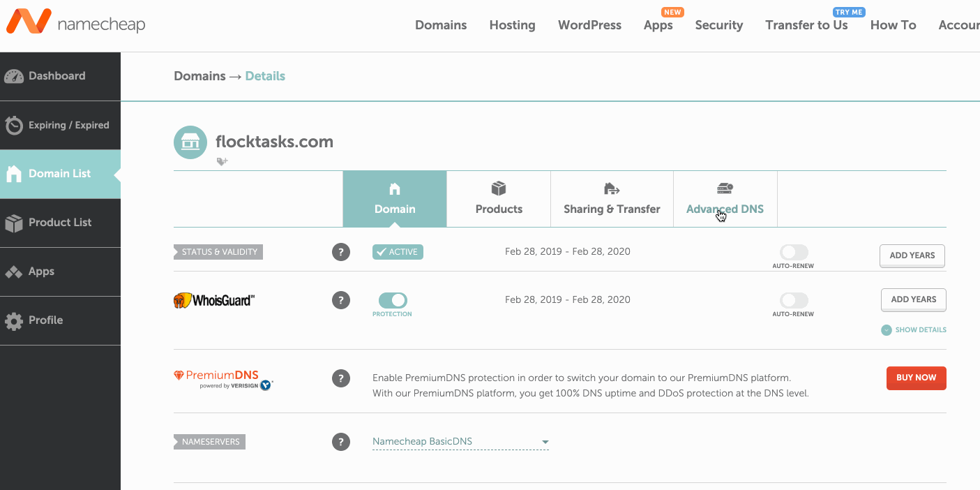Open the Security top menu
Screen dimensions: 980x490
[x=719, y=25]
